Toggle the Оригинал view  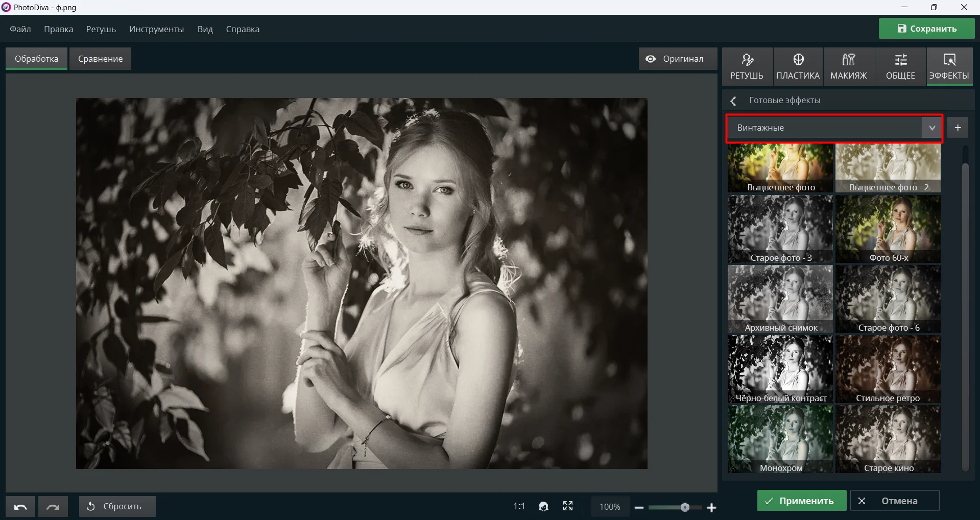[678, 59]
